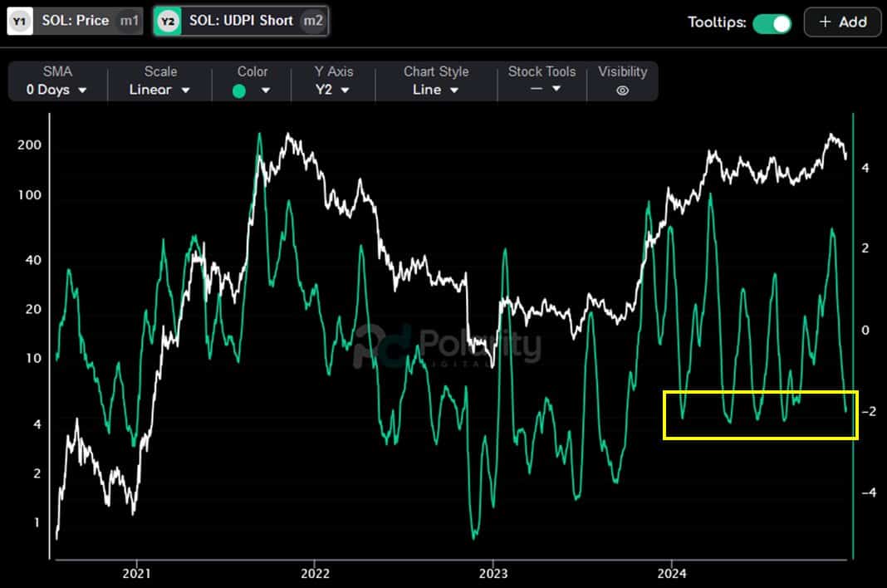Open the SMA 0 Days dropdown
The width and height of the screenshot is (887, 588).
click(x=56, y=90)
